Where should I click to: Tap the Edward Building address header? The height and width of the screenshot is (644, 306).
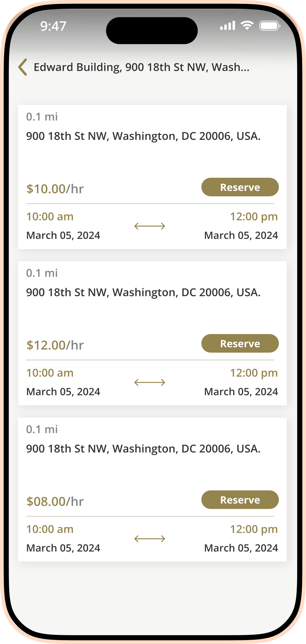[x=142, y=67]
